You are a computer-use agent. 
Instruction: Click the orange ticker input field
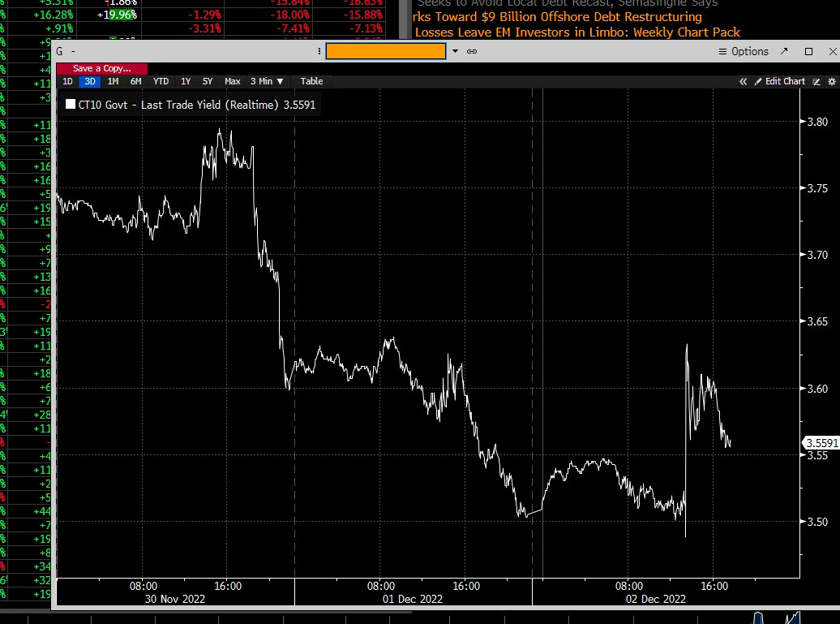(386, 50)
